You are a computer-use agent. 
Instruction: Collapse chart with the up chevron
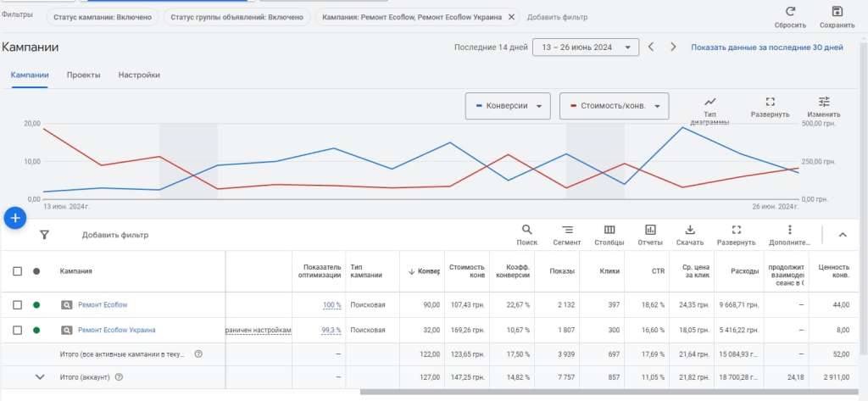(x=843, y=235)
